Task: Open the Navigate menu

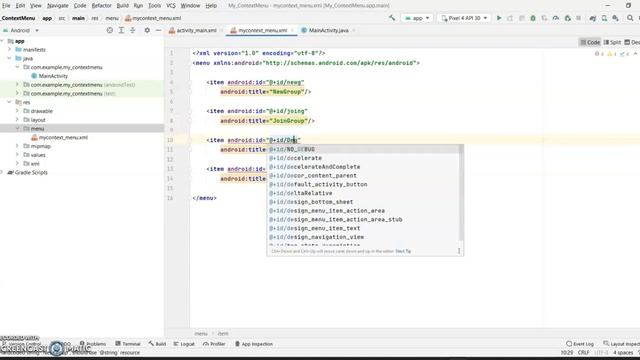Action: click(x=58, y=6)
